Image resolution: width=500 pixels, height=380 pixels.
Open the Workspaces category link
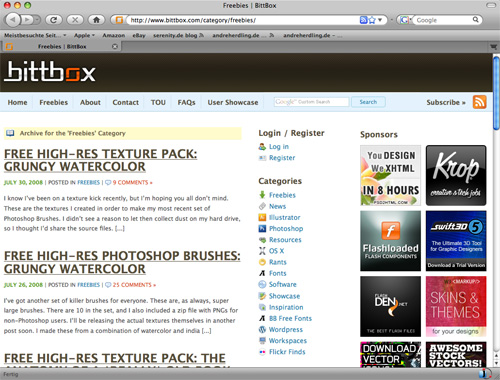(x=288, y=341)
